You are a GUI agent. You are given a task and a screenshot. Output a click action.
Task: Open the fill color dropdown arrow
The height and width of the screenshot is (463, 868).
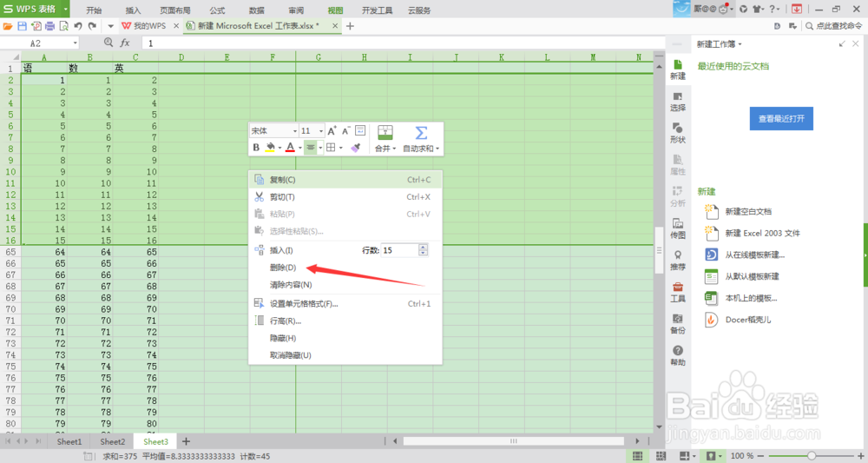point(279,148)
